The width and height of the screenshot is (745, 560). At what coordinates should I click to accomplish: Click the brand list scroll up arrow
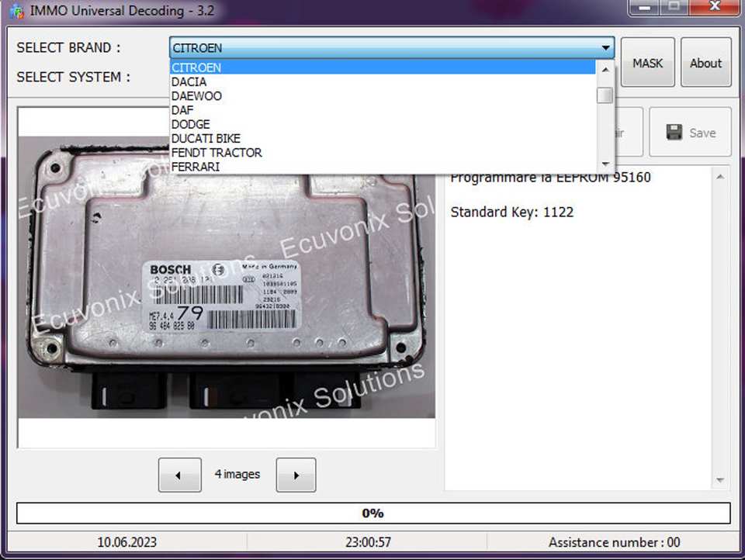click(605, 70)
